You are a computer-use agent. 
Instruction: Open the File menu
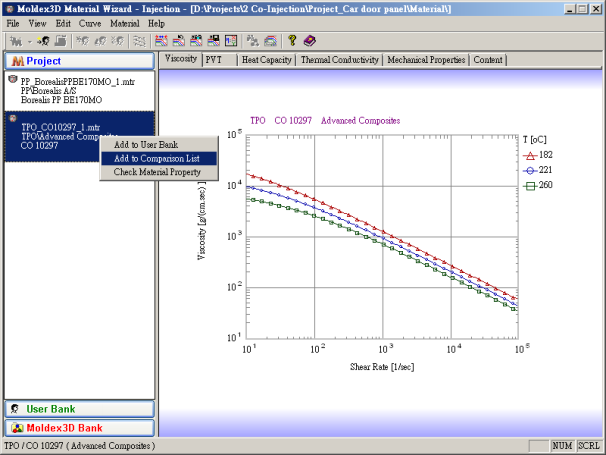13,24
